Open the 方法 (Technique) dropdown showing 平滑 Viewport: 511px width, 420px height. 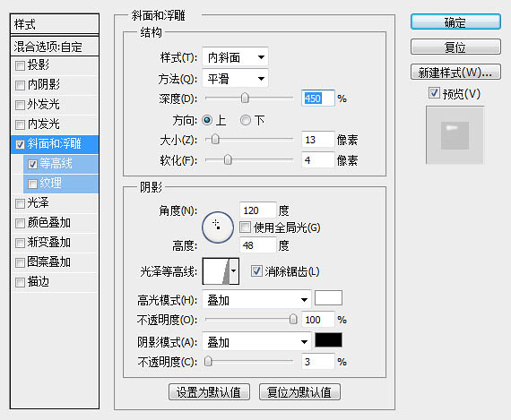(x=235, y=79)
